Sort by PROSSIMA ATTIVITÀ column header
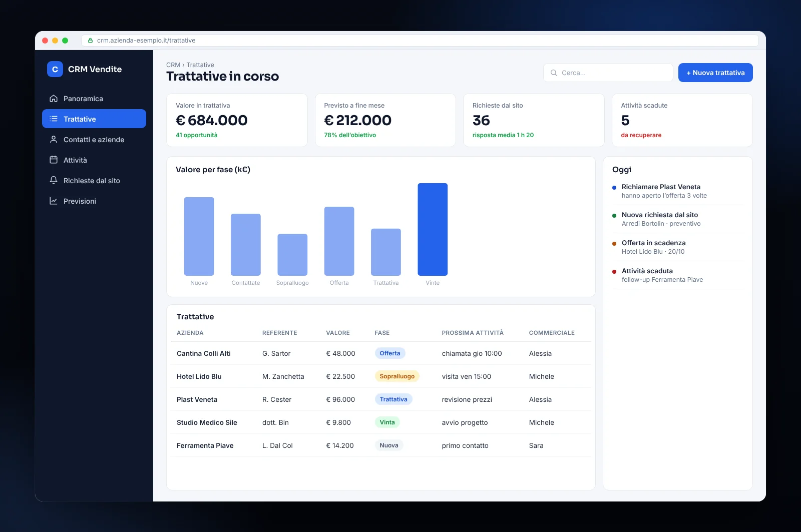 click(473, 333)
